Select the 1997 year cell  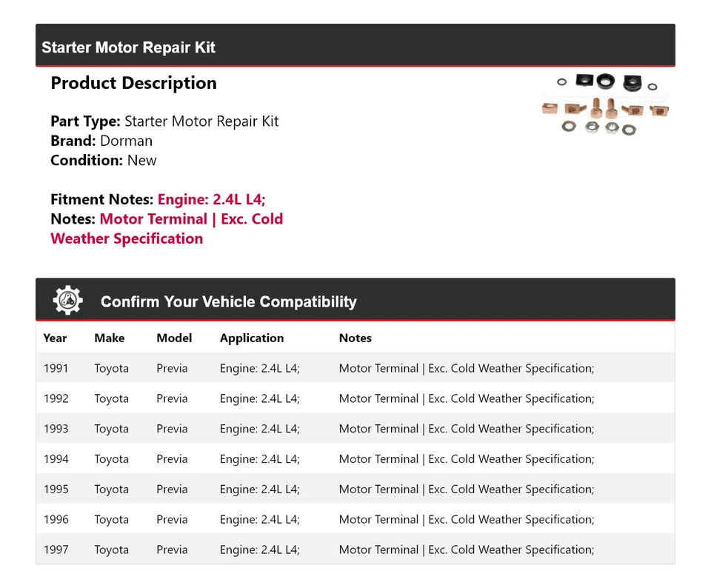point(56,549)
